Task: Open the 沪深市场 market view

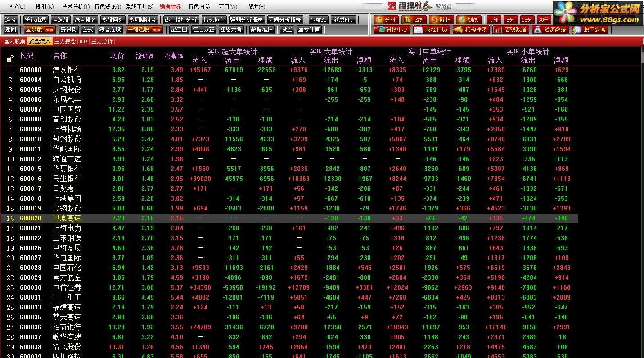Action: (36, 20)
